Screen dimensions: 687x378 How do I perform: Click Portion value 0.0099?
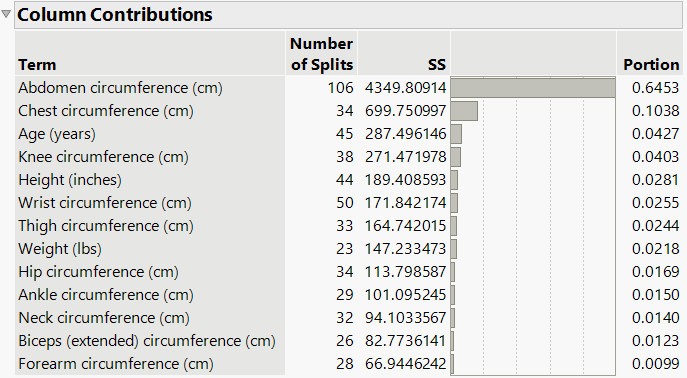click(x=655, y=364)
